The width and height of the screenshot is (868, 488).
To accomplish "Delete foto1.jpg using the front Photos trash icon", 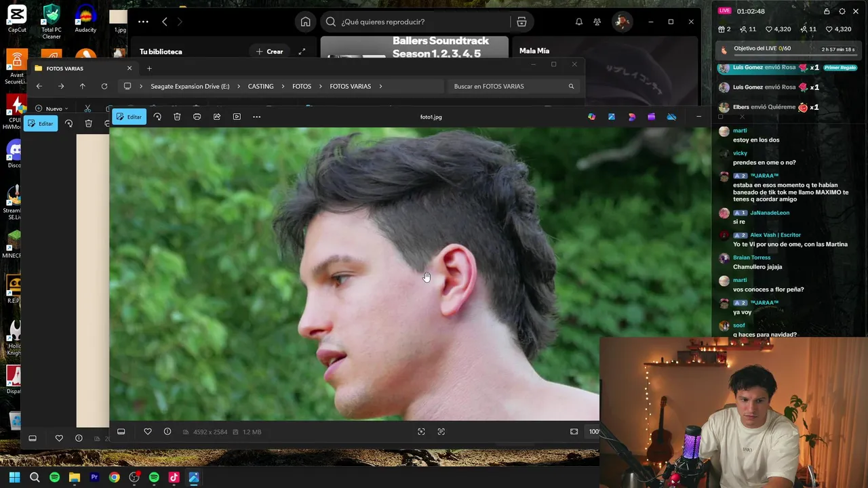I will pyautogui.click(x=177, y=117).
